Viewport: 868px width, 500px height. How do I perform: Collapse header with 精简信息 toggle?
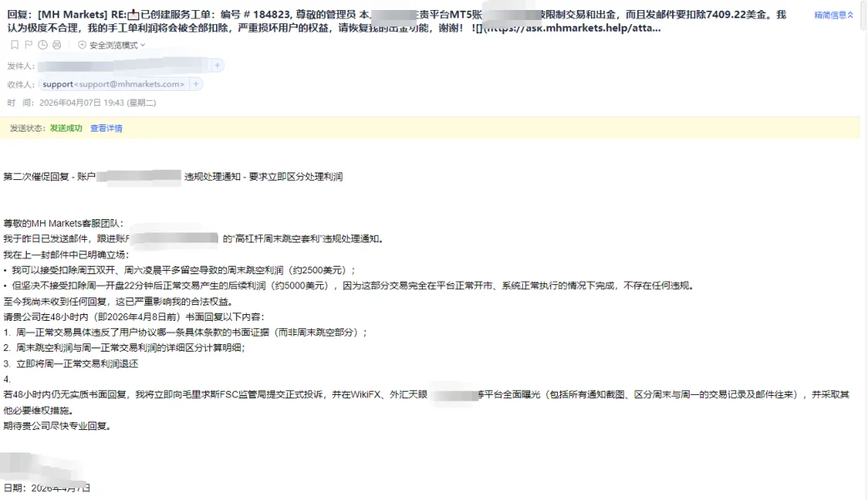[834, 15]
